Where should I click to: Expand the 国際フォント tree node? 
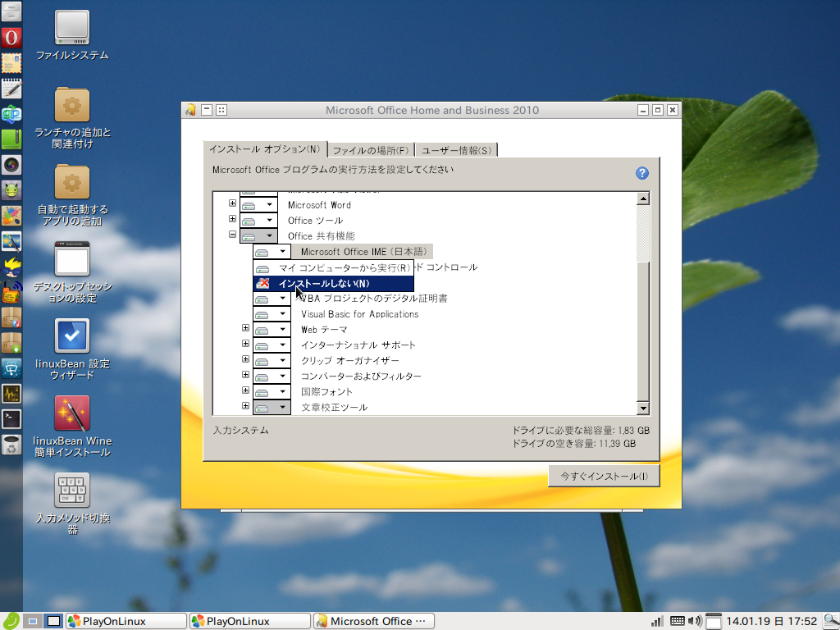[245, 390]
